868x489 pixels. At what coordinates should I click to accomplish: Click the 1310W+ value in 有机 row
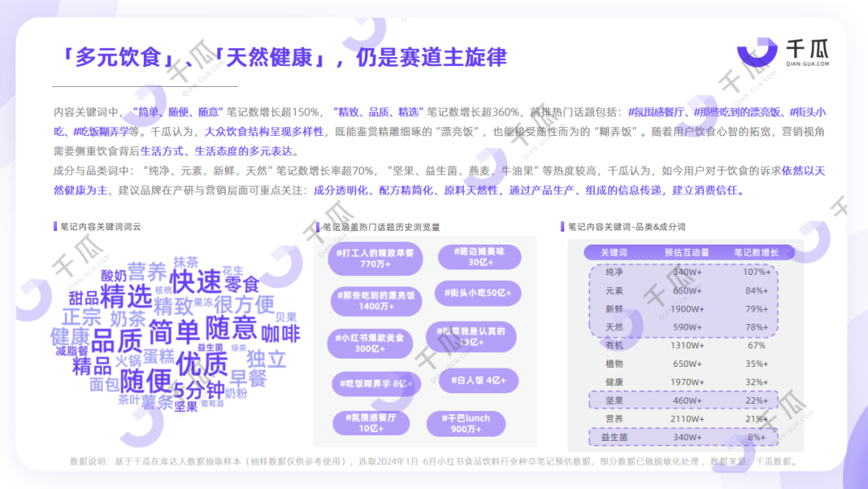point(687,346)
